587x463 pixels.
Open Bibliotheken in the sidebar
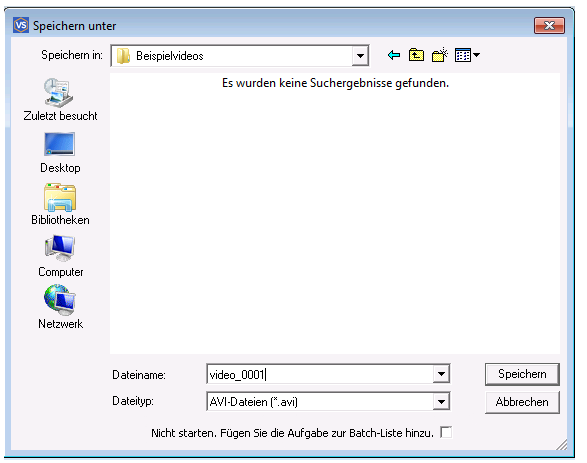point(60,204)
